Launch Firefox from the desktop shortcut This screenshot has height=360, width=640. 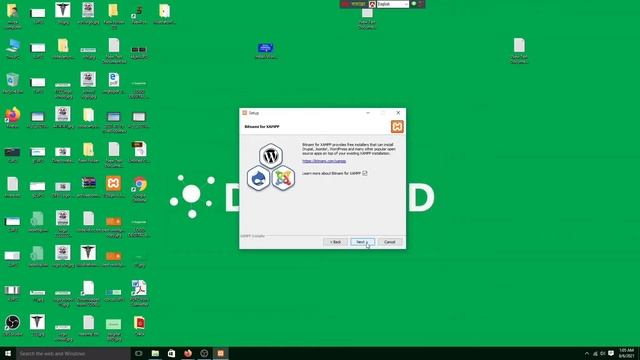[13, 118]
